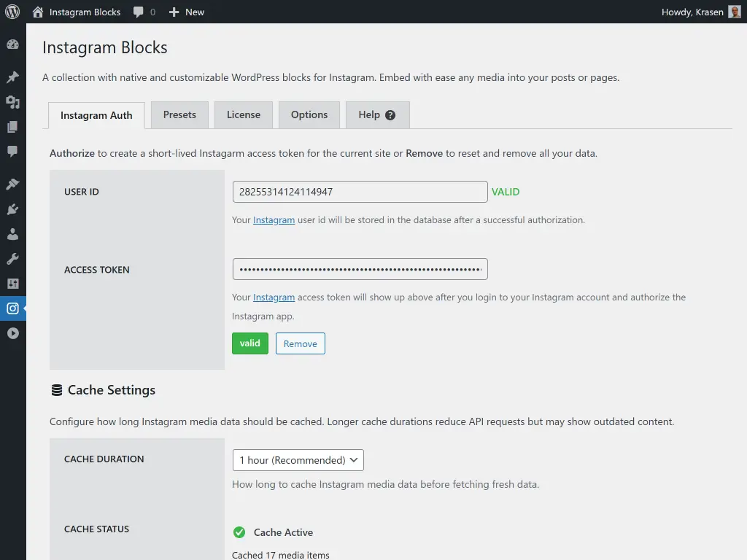
Task: Open the Users icon in the sidebar
Action: pyautogui.click(x=13, y=234)
